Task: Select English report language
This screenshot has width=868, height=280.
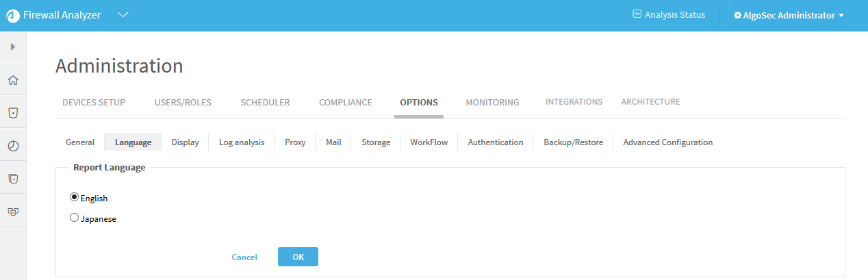Action: click(74, 197)
